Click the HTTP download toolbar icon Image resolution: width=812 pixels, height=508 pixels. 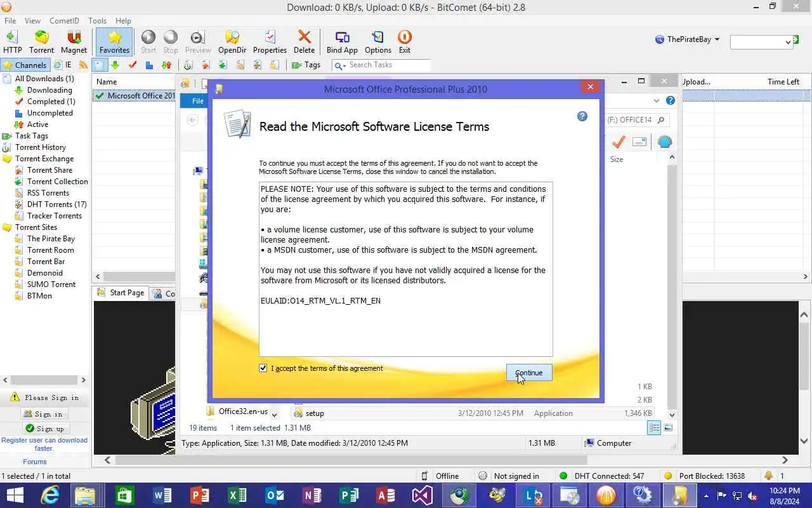pos(12,42)
